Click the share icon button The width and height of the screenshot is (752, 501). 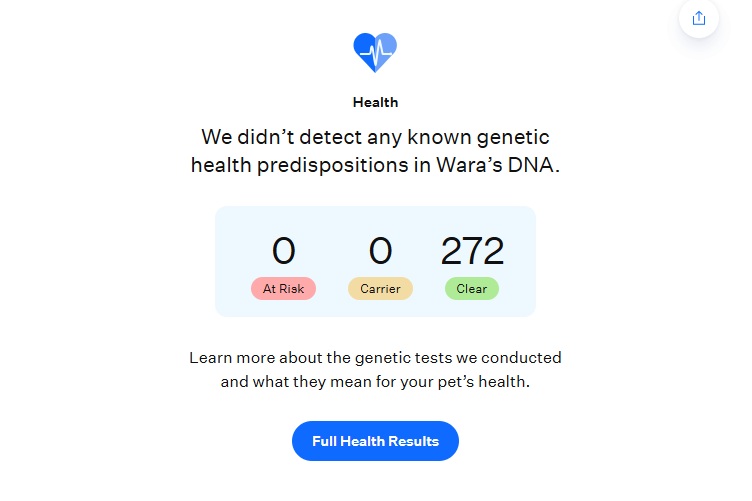tap(698, 18)
